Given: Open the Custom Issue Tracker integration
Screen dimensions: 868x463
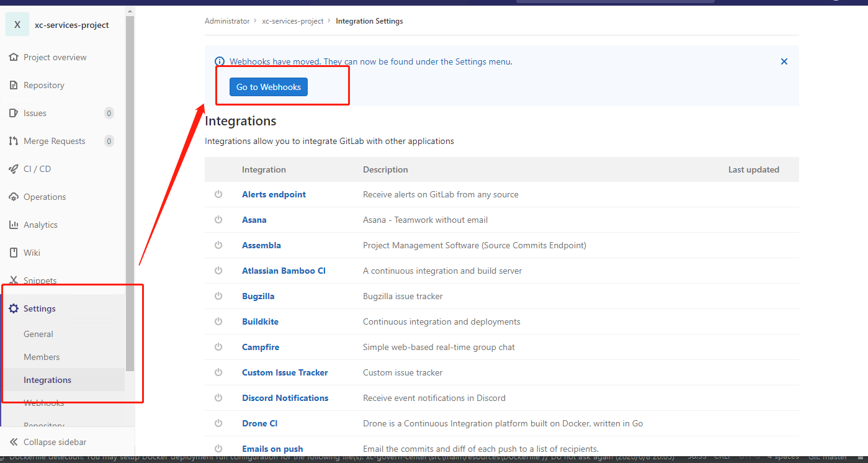Looking at the screenshot, I should point(285,372).
